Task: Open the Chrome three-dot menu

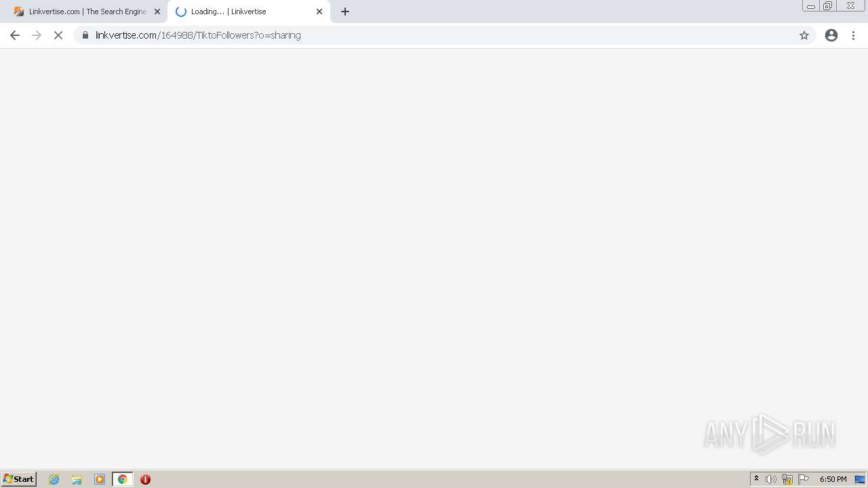Action: tap(854, 35)
